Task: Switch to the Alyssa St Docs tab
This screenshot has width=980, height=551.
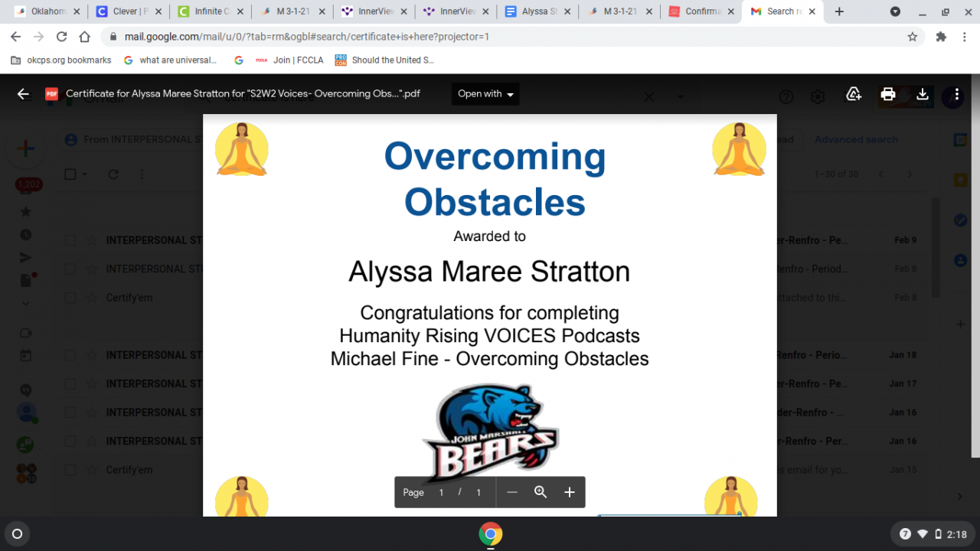Action: [538, 11]
